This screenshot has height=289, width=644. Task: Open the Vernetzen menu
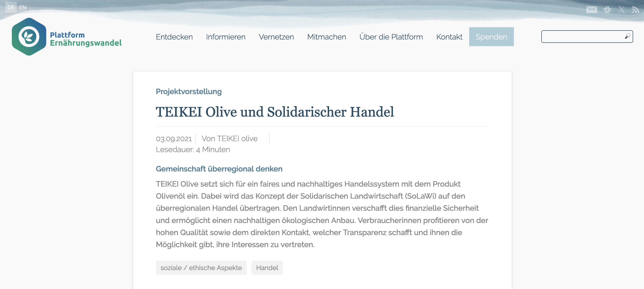tap(276, 37)
